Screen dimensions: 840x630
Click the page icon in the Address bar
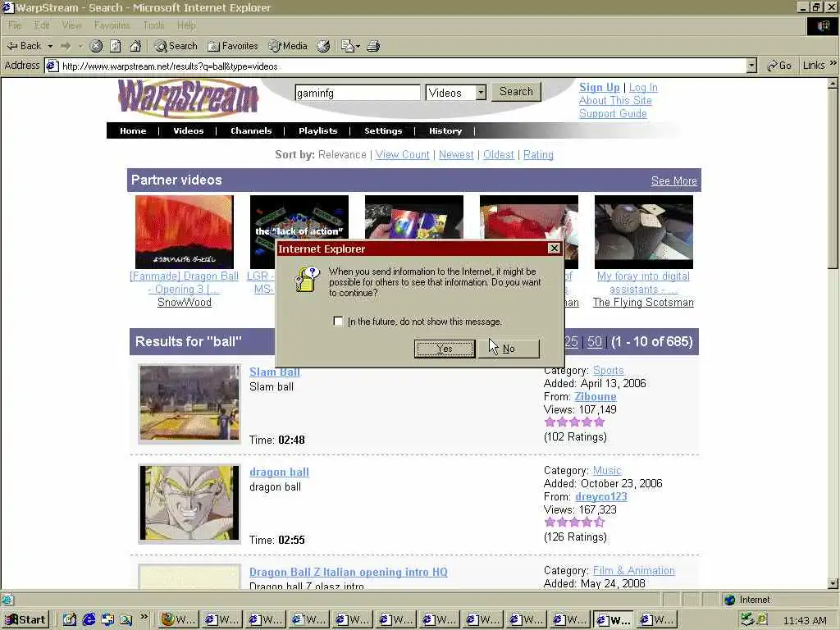(52, 66)
